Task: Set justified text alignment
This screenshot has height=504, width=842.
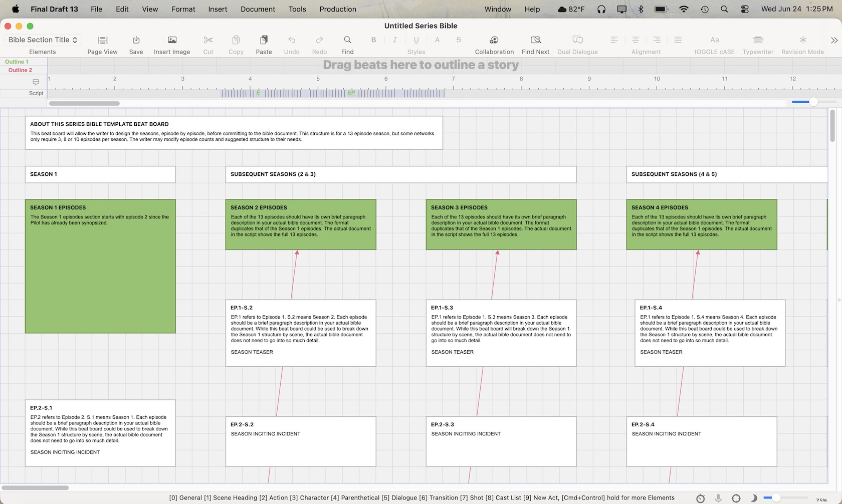Action: click(678, 40)
